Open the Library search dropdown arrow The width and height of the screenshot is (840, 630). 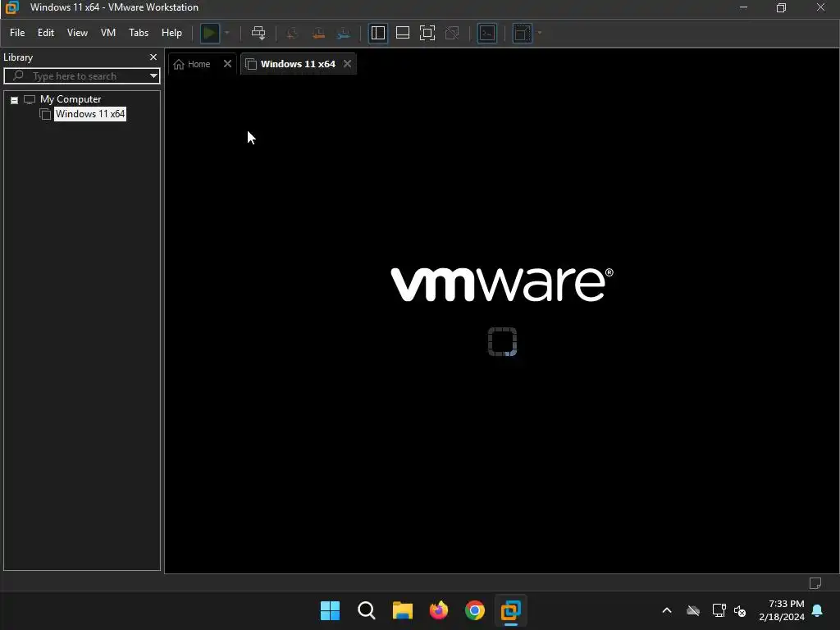pyautogui.click(x=153, y=76)
